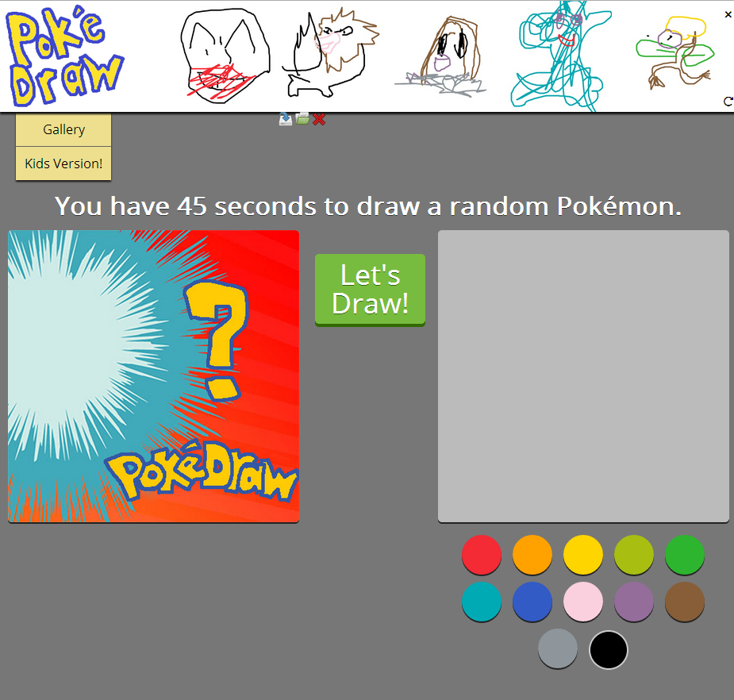Open the brown-maned creature drawing
This screenshot has height=700, width=734.
pyautogui.click(x=330, y=52)
